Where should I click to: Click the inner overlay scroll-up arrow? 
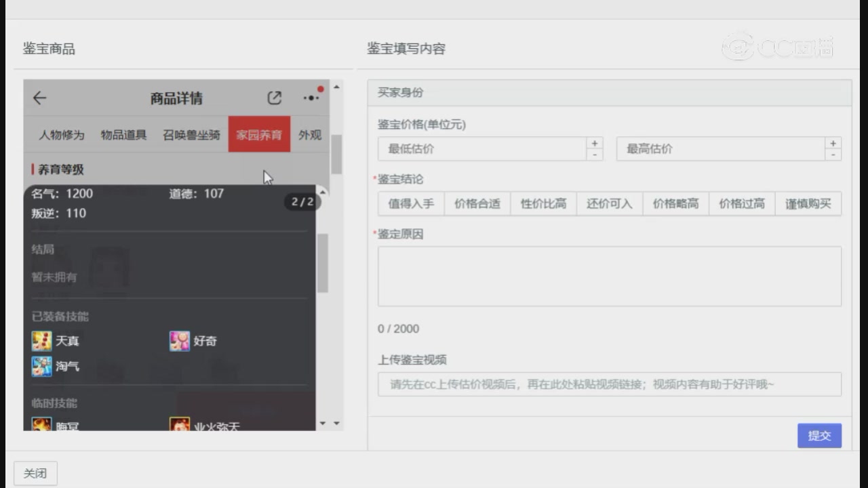coord(323,192)
